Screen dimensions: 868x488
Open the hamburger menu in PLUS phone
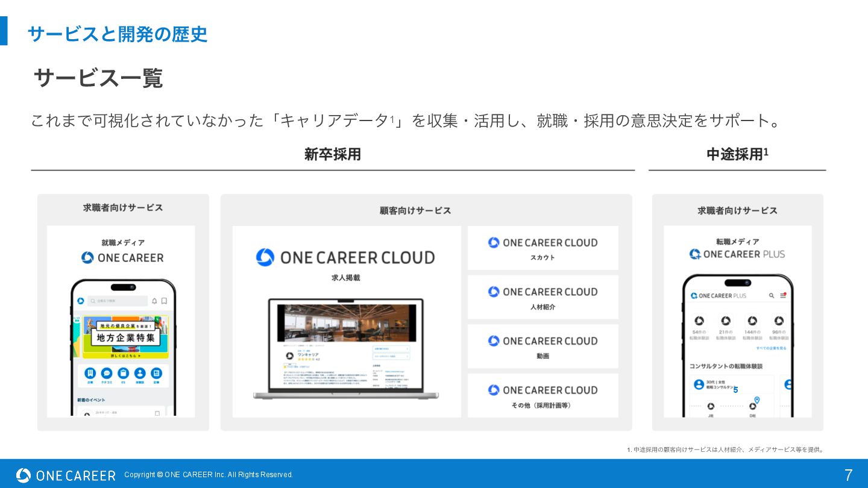click(783, 296)
